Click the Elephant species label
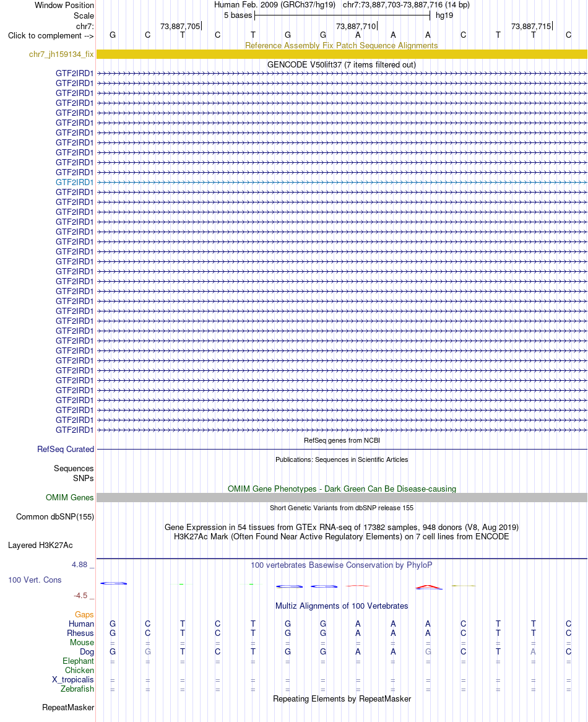588x722 pixels. coord(78,661)
